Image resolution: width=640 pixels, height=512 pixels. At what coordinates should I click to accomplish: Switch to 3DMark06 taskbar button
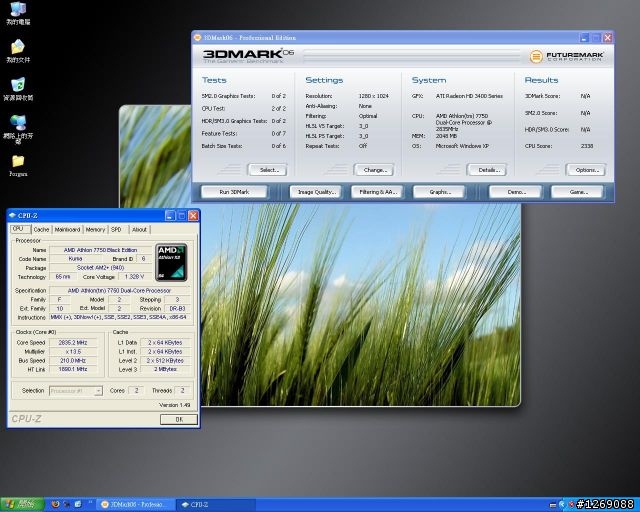(136, 505)
